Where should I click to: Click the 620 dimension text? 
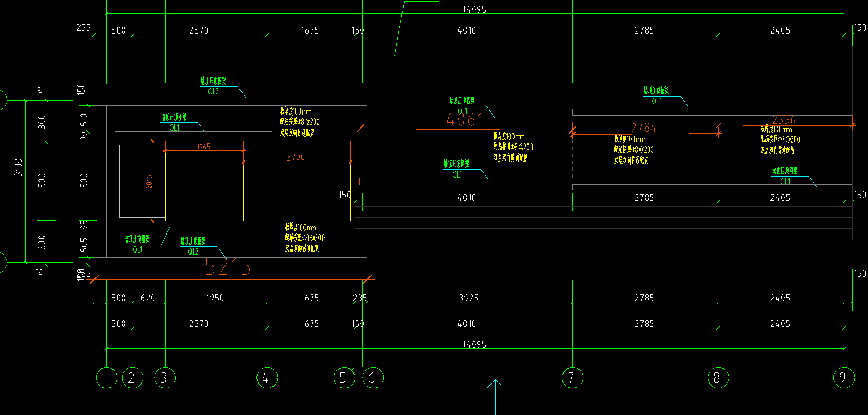pos(148,298)
